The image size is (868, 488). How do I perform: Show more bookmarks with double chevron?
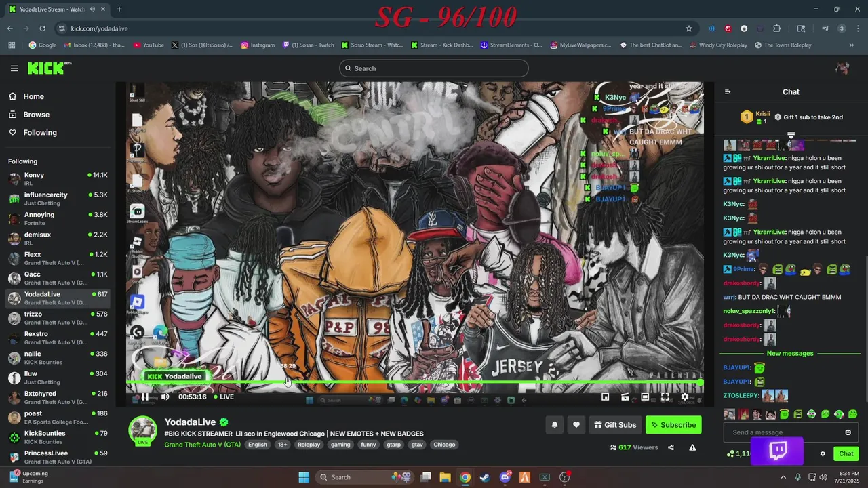pyautogui.click(x=852, y=45)
